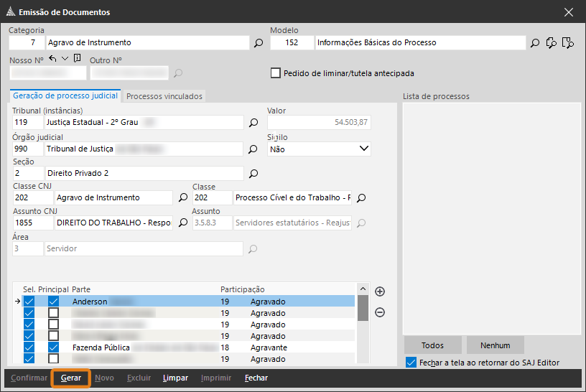
Task: Open the Nosso Nº history chevron
Action: tap(65, 59)
